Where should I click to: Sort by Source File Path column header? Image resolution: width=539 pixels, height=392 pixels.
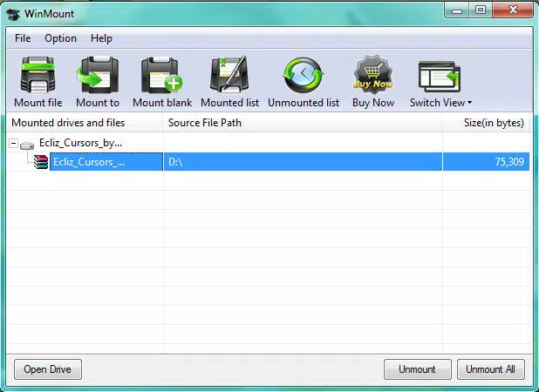tap(303, 123)
